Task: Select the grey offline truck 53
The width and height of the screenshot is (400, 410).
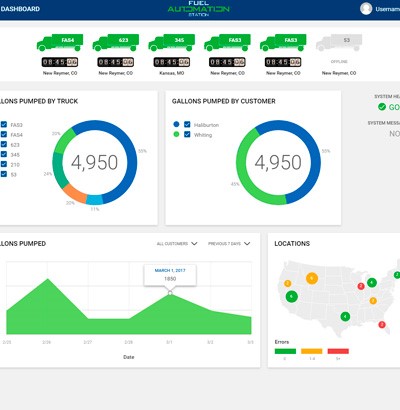Action: [339, 43]
